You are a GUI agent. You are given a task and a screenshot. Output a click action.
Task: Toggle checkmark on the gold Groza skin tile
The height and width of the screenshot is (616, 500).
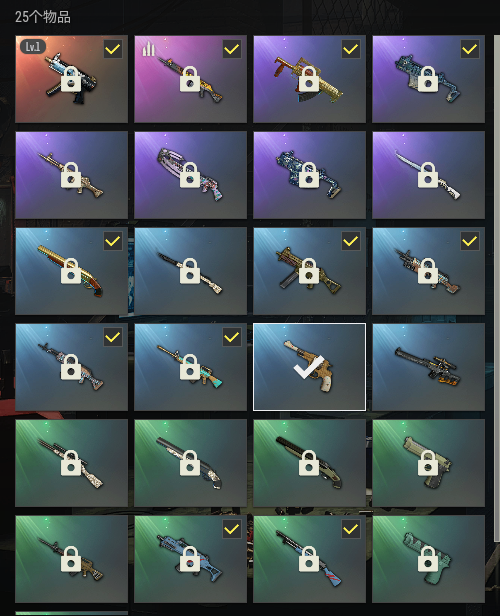click(x=351, y=49)
